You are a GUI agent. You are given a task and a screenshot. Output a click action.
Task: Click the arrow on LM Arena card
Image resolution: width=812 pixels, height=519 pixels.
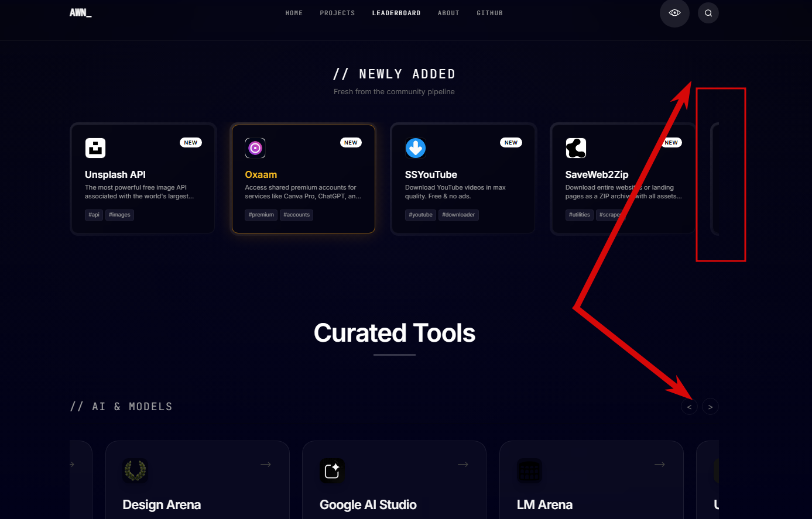[660, 464]
